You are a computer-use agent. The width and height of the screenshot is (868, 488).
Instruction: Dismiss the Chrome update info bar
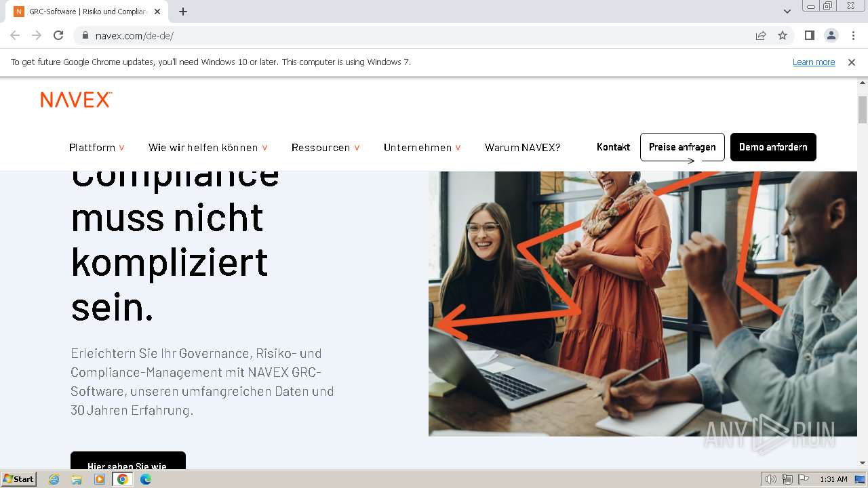click(852, 62)
